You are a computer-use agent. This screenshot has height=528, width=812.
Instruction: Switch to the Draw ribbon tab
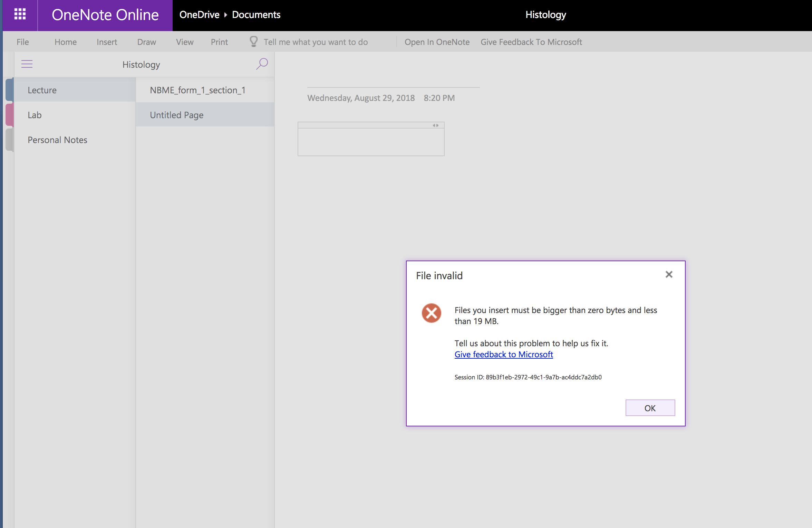tap(147, 42)
